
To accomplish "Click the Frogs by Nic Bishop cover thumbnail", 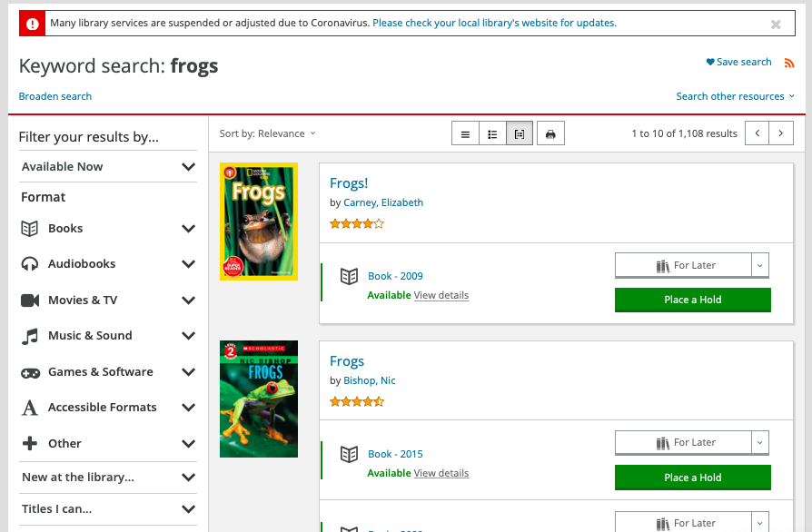I will pyautogui.click(x=259, y=399).
